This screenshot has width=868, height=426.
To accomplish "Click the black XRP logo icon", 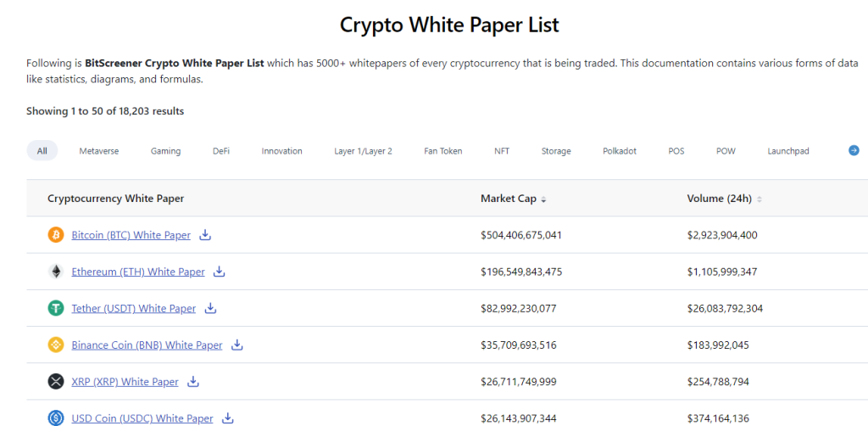I will [x=56, y=381].
